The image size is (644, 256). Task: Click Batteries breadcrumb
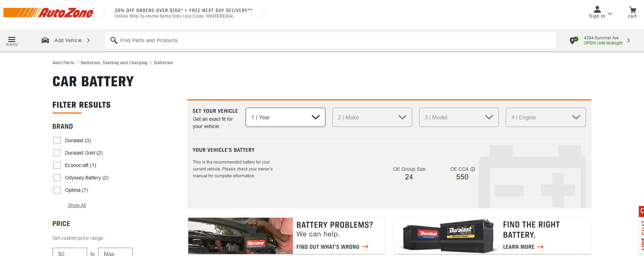[163, 63]
